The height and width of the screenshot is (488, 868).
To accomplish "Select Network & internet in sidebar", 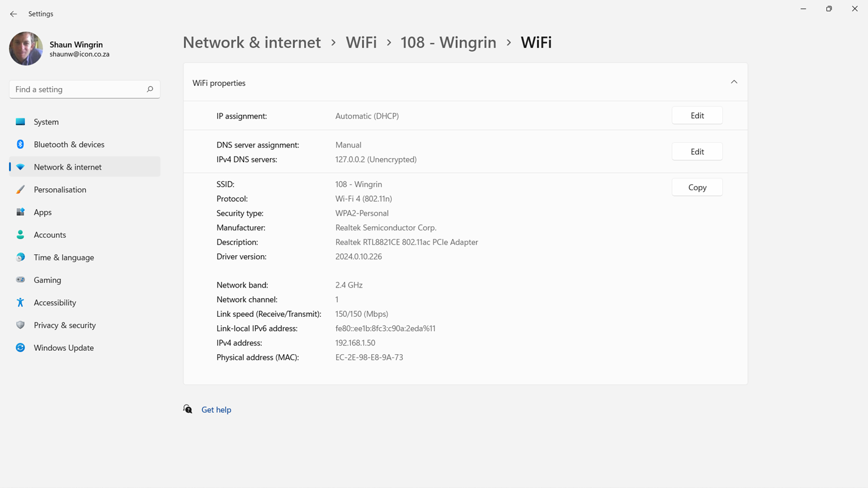I will coord(85,167).
